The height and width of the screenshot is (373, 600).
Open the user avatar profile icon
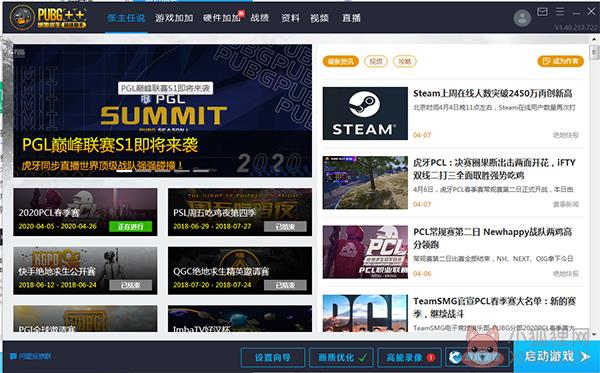(x=522, y=18)
